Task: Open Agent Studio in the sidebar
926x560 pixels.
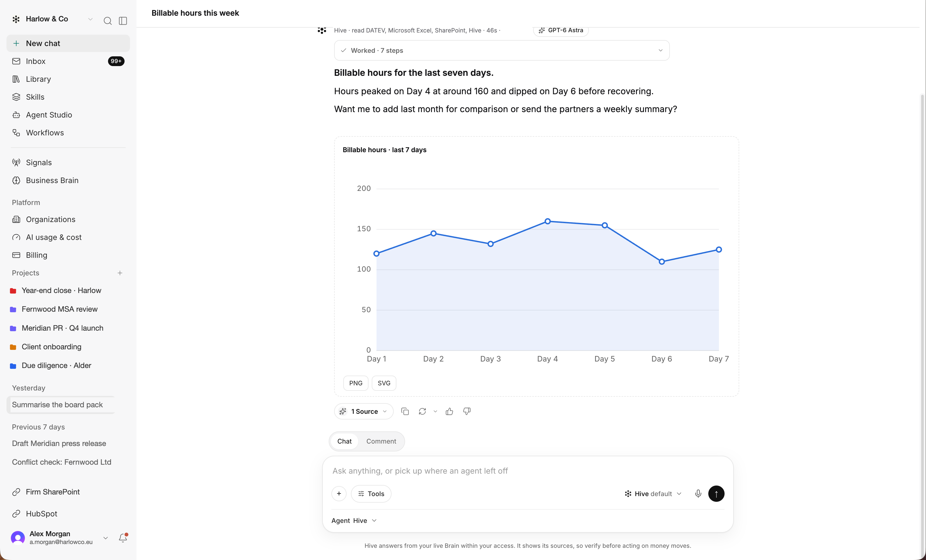Action: point(68,115)
